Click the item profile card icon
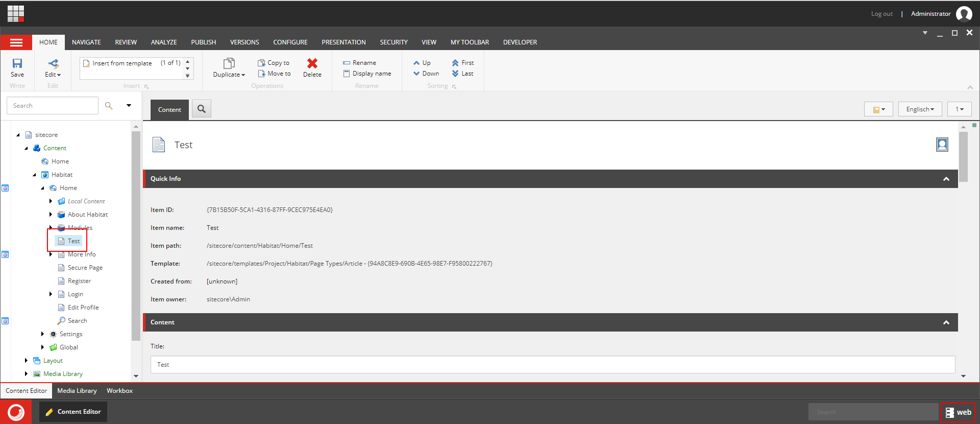Image resolution: width=980 pixels, height=424 pixels. [x=942, y=145]
